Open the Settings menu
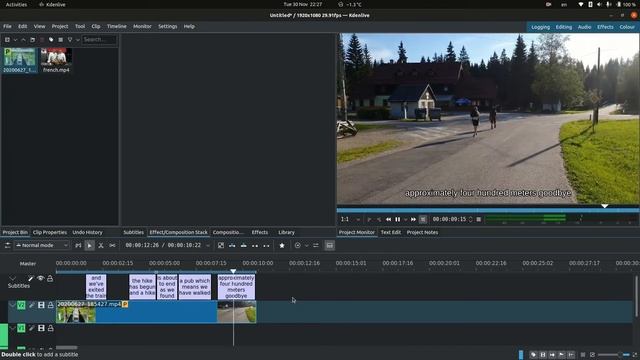640x360 pixels. pos(168,26)
